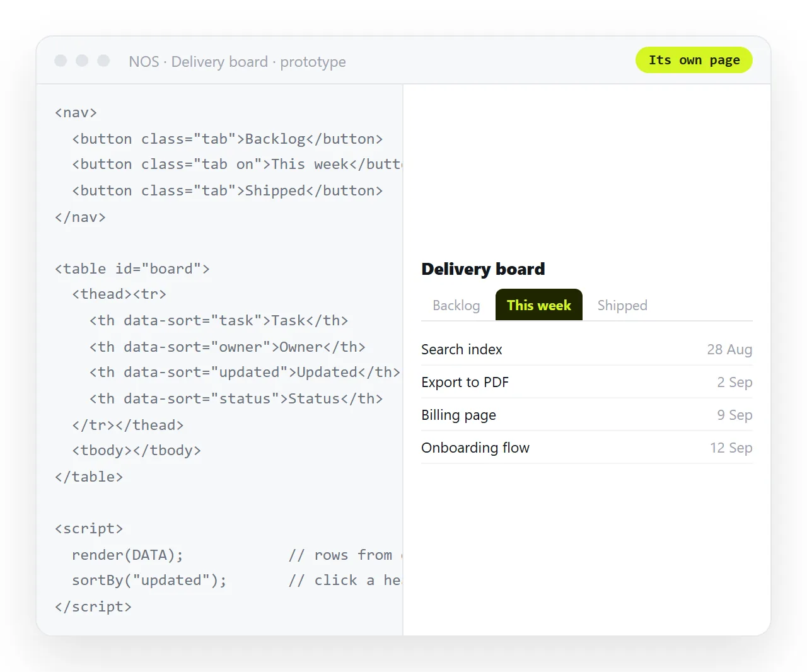Click the data-sort="owner" code line

(227, 347)
